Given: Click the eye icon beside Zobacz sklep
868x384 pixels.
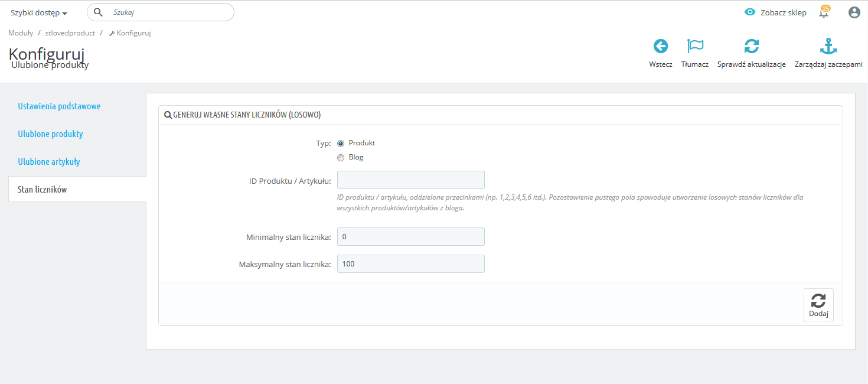Looking at the screenshot, I should (x=750, y=12).
